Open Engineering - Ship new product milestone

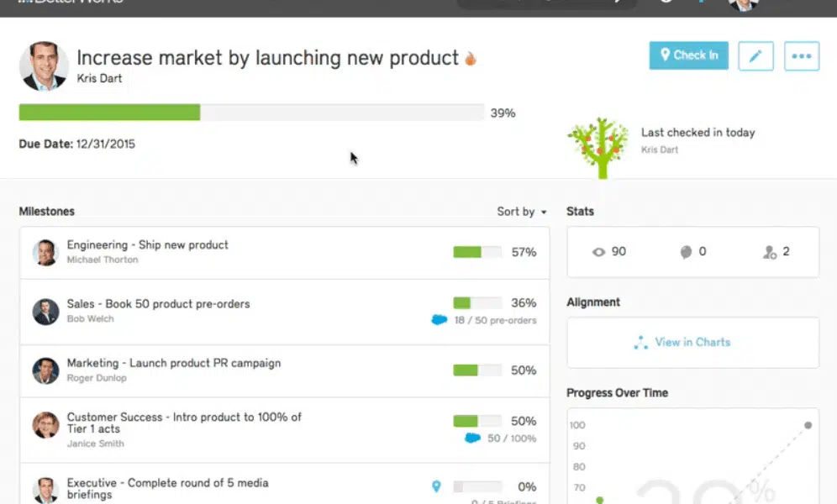(148, 245)
